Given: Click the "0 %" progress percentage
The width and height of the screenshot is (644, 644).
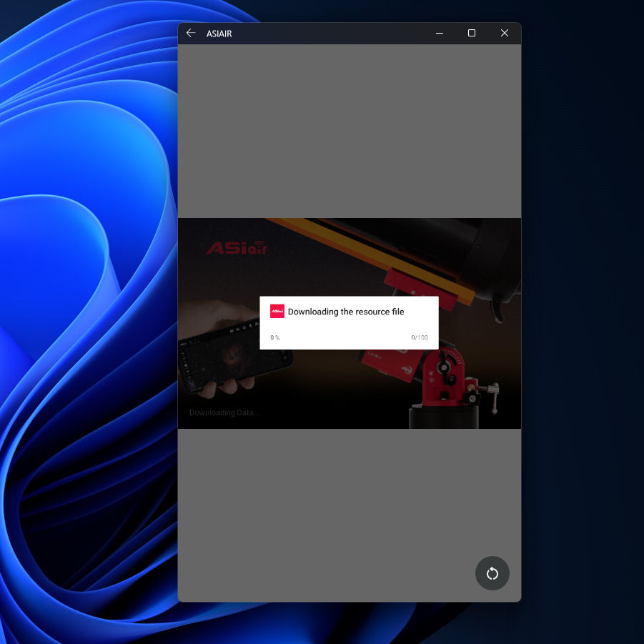Looking at the screenshot, I should 274,337.
